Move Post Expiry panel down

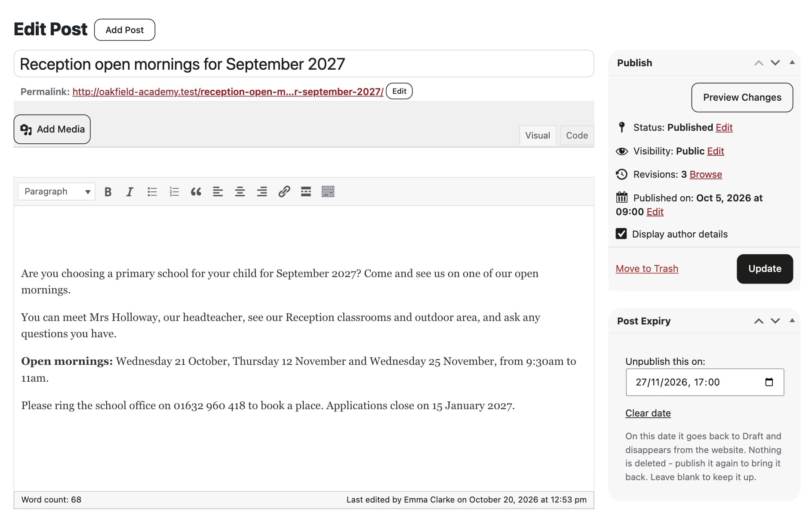(775, 321)
